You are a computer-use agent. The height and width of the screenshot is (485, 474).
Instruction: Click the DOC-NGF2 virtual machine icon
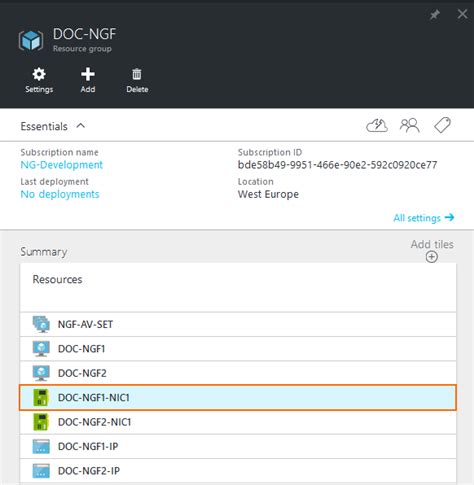coord(41,373)
